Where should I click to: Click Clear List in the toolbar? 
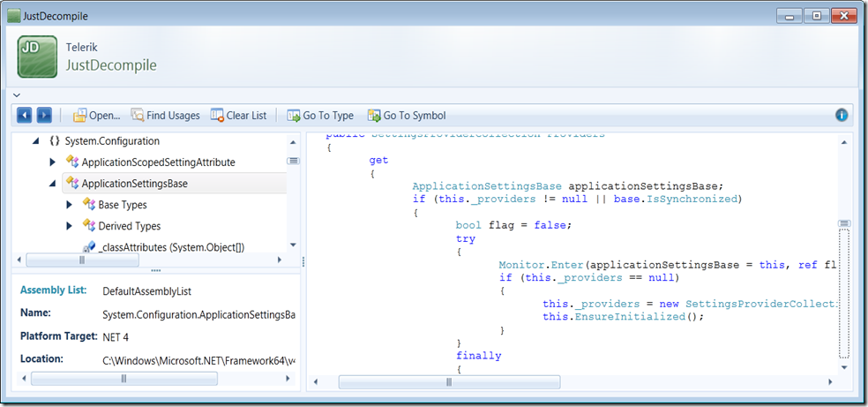coord(238,116)
